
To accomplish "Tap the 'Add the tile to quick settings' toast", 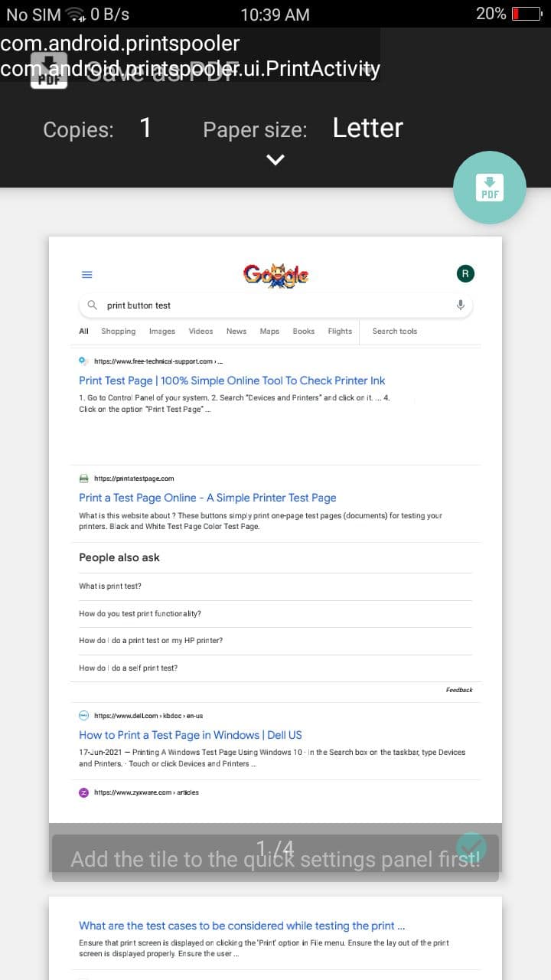I will 275,858.
